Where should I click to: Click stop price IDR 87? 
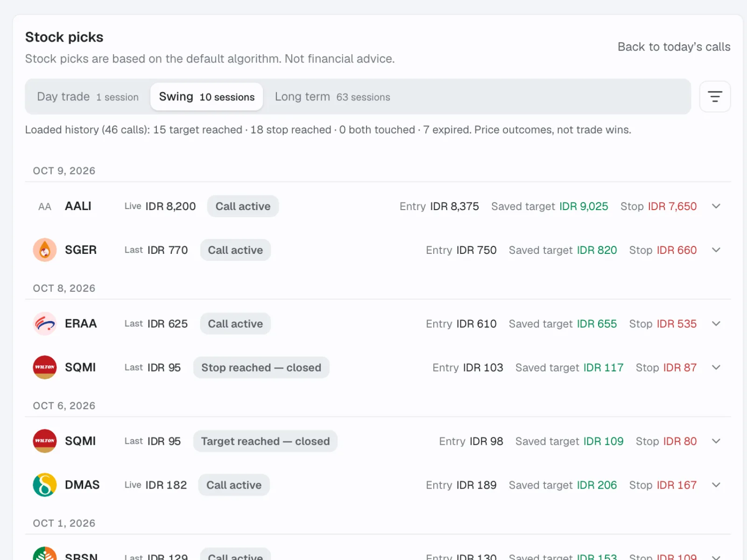680,368
